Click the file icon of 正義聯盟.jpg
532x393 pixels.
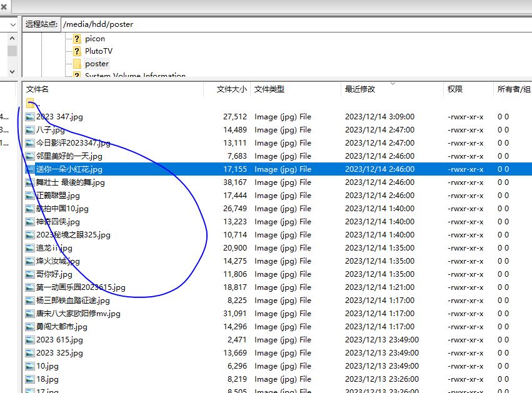click(x=30, y=196)
